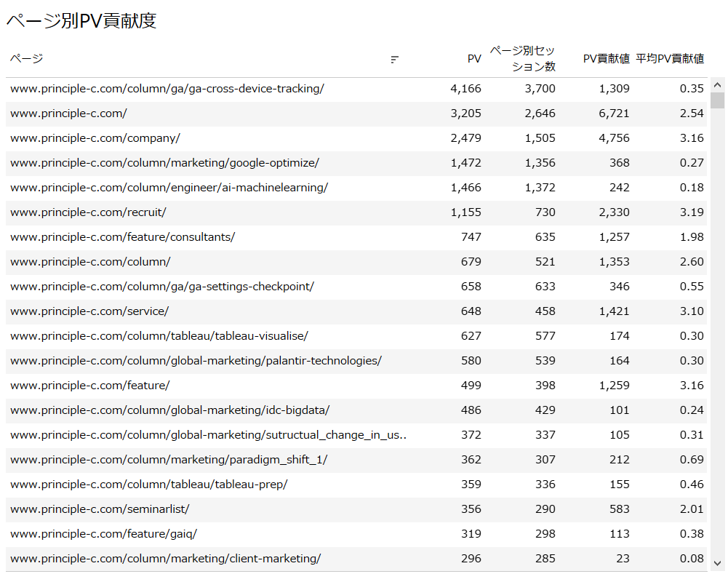Image resolution: width=728 pixels, height=574 pixels.
Task: Select the PV貢献値 column header
Action: pos(606,59)
